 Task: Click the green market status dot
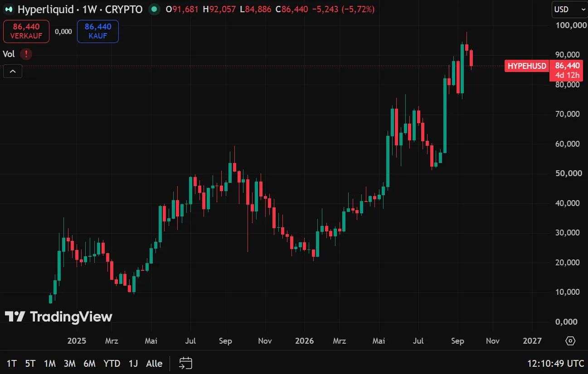coord(155,9)
